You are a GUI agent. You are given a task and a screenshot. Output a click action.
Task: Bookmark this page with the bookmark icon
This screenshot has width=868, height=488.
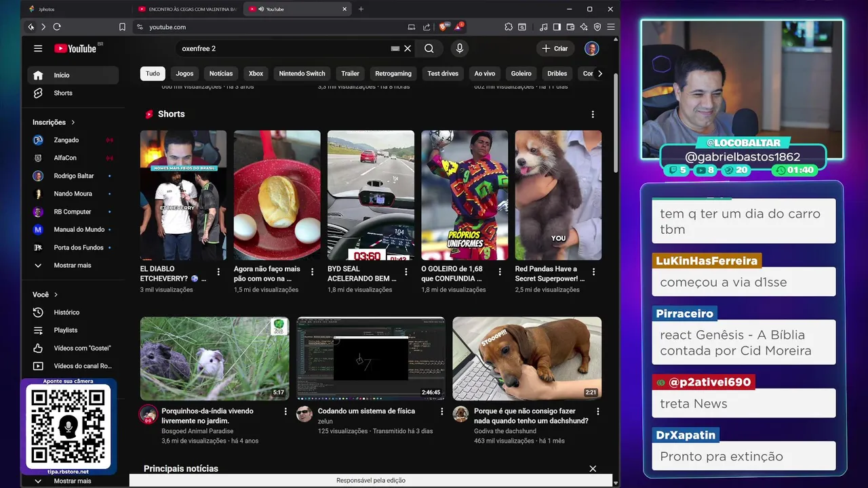coord(122,27)
